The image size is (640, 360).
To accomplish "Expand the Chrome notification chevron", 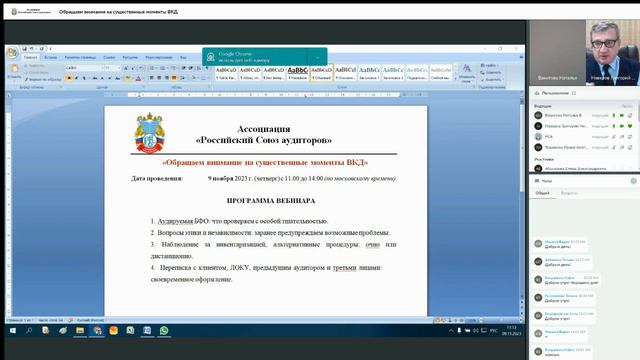I will [x=318, y=57].
